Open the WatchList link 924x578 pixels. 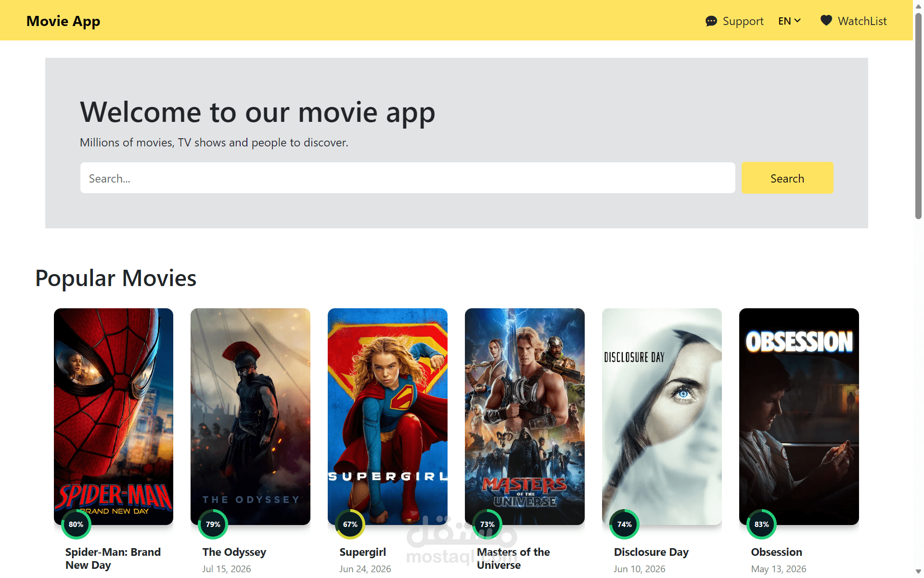[853, 21]
